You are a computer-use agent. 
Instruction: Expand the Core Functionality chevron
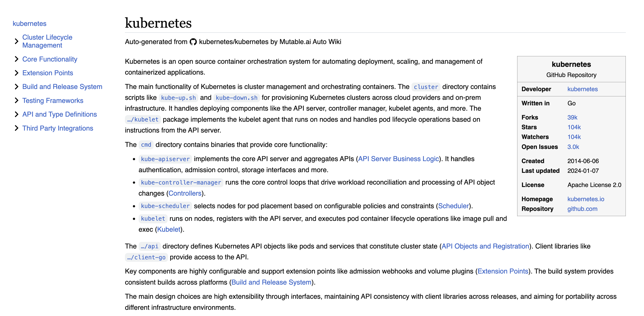17,59
